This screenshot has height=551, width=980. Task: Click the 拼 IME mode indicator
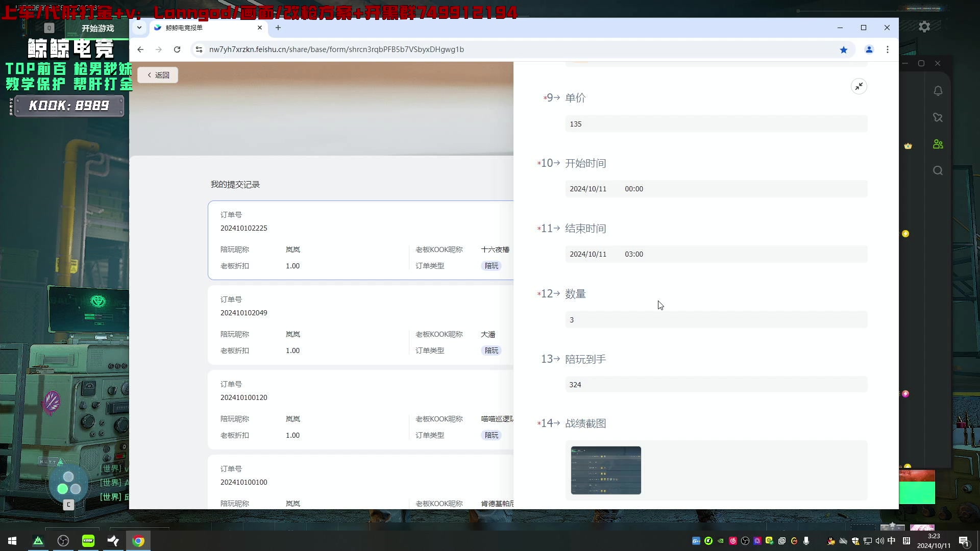(x=906, y=541)
